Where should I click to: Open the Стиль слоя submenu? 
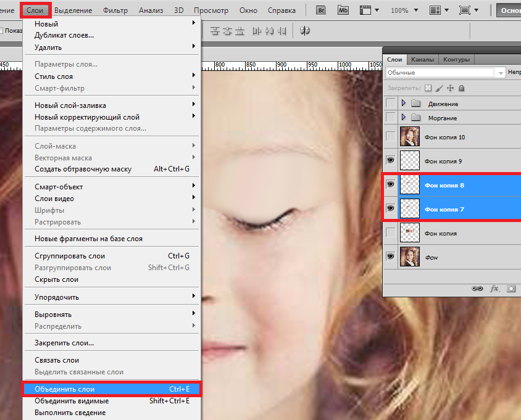click(x=112, y=76)
